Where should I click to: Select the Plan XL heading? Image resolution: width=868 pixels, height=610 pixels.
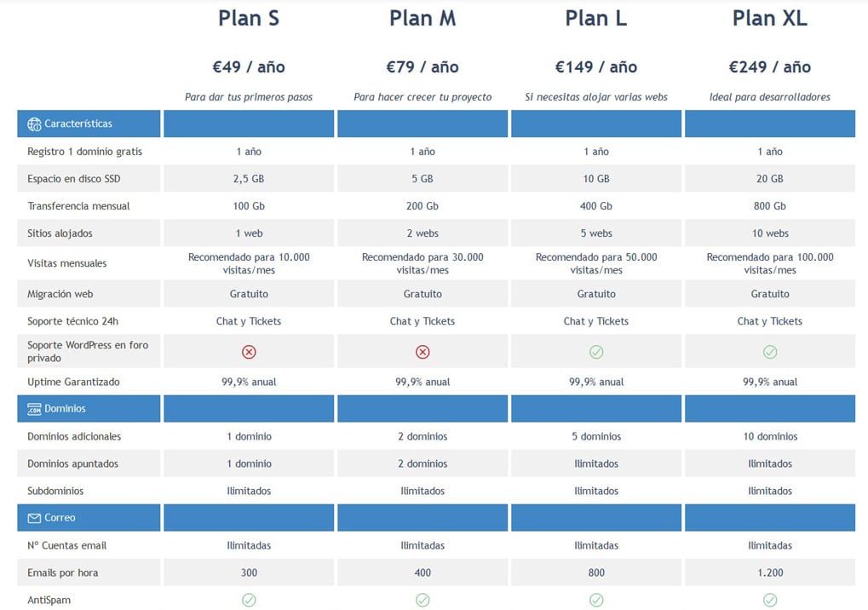pos(770,18)
